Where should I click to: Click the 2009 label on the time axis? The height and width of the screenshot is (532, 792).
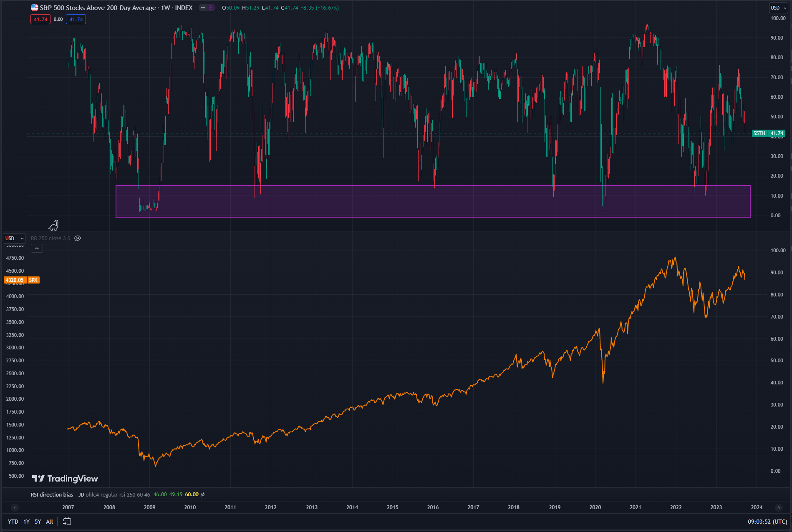point(149,507)
